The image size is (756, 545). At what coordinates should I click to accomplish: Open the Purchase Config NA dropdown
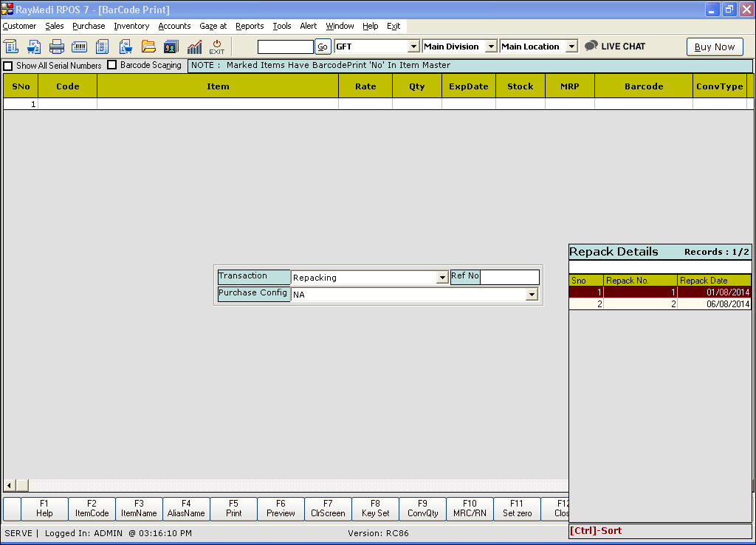click(532, 294)
